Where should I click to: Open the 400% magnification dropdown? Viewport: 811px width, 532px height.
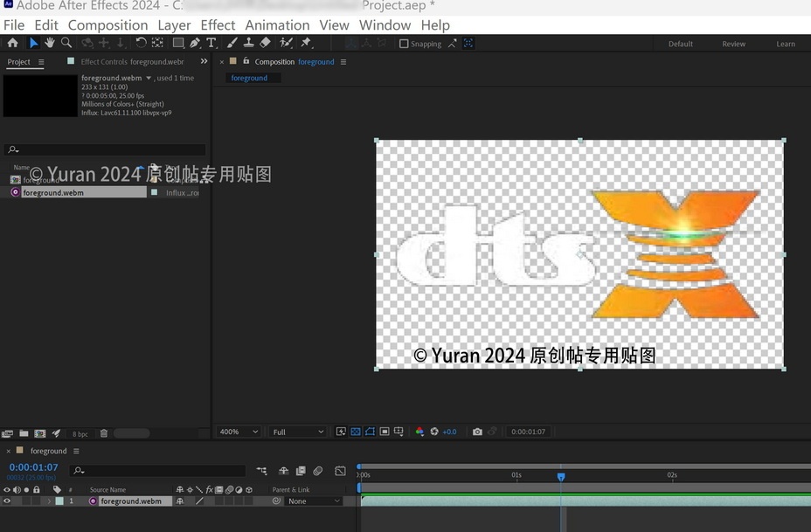238,432
